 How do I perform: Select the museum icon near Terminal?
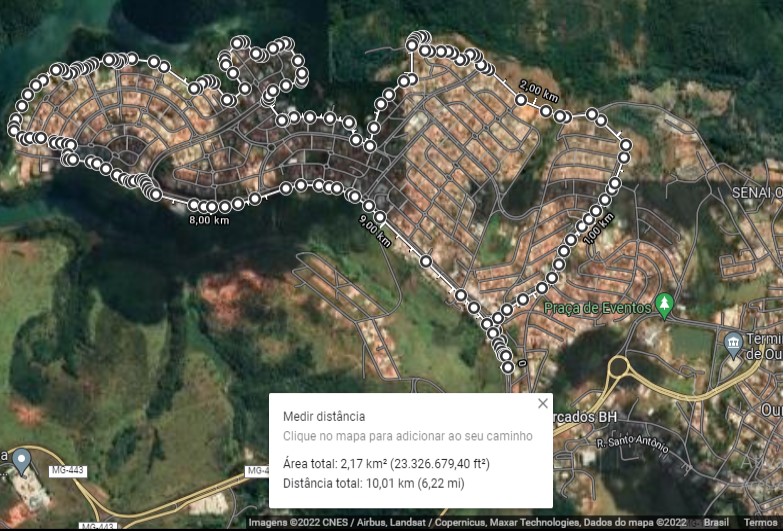click(733, 345)
